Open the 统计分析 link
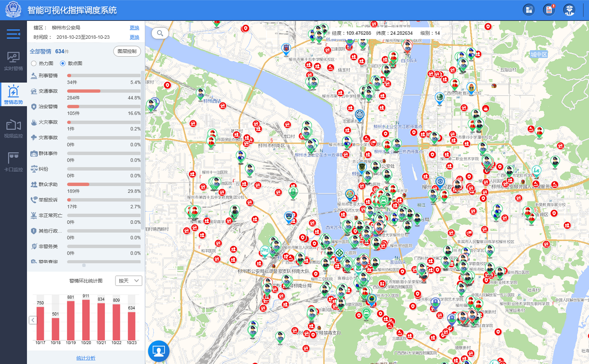The height and width of the screenshot is (364, 589). point(86,358)
